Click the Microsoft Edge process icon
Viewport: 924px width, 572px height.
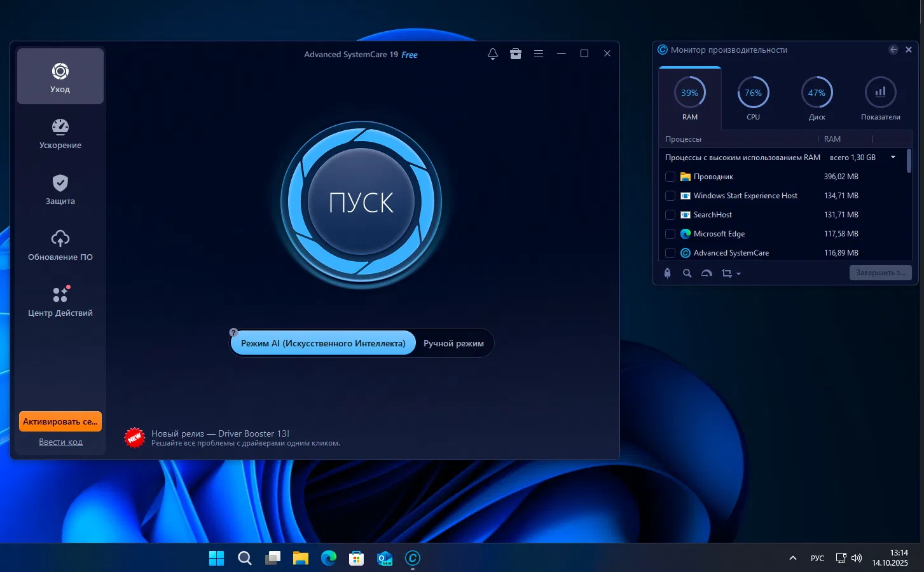[686, 234]
